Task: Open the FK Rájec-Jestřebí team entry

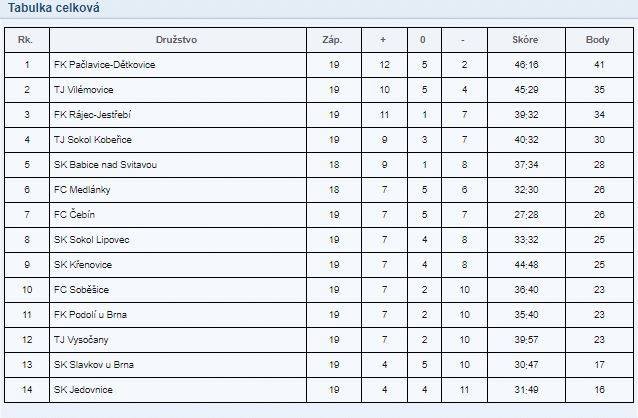Action: click(x=92, y=115)
